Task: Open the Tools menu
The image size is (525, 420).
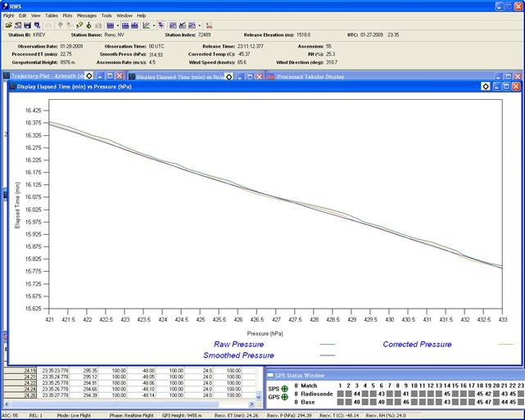Action: [106, 16]
